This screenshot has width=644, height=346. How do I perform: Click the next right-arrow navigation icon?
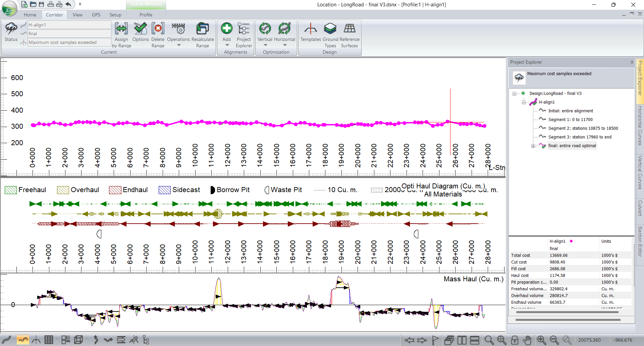pyautogui.click(x=422, y=340)
